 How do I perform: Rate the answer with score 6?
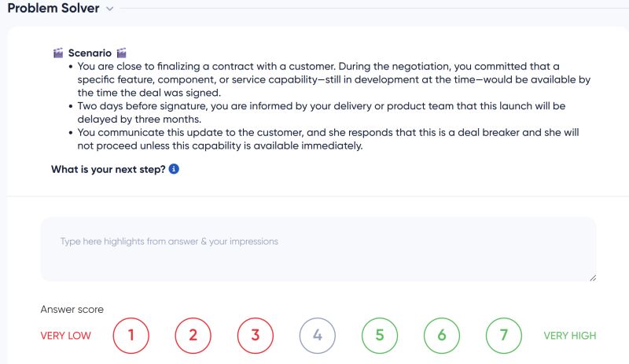(x=442, y=336)
